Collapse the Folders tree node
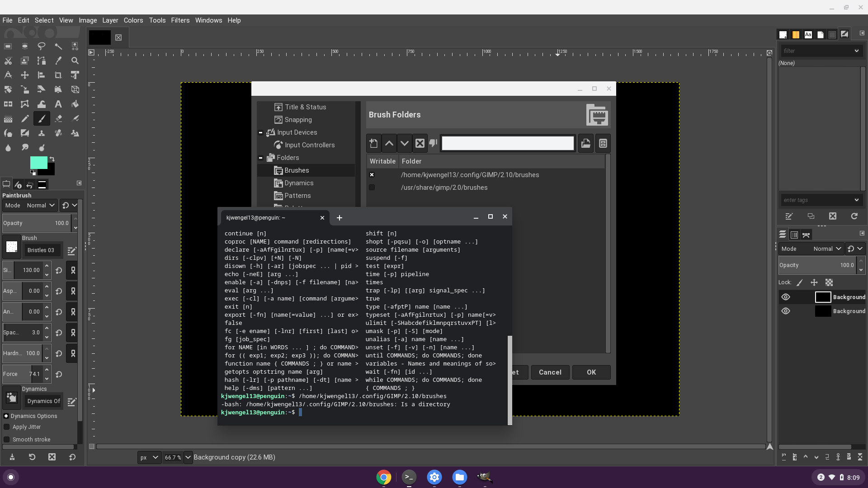 tap(261, 158)
